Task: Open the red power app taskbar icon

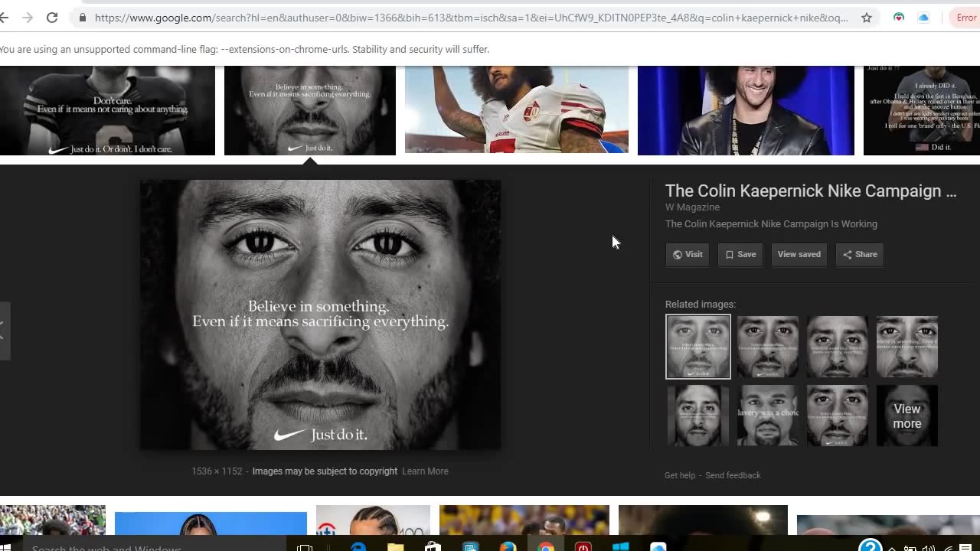Action: pyautogui.click(x=583, y=548)
